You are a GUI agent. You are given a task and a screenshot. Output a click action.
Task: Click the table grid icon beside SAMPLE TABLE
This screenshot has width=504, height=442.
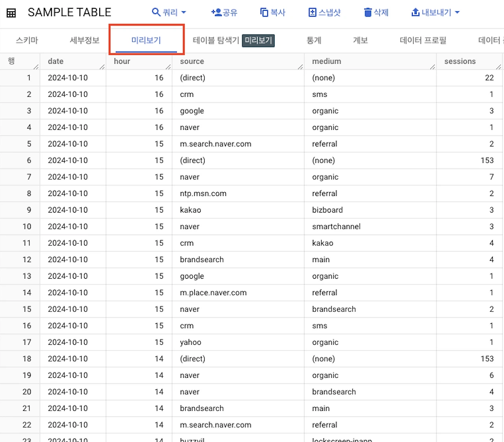pos(11,12)
